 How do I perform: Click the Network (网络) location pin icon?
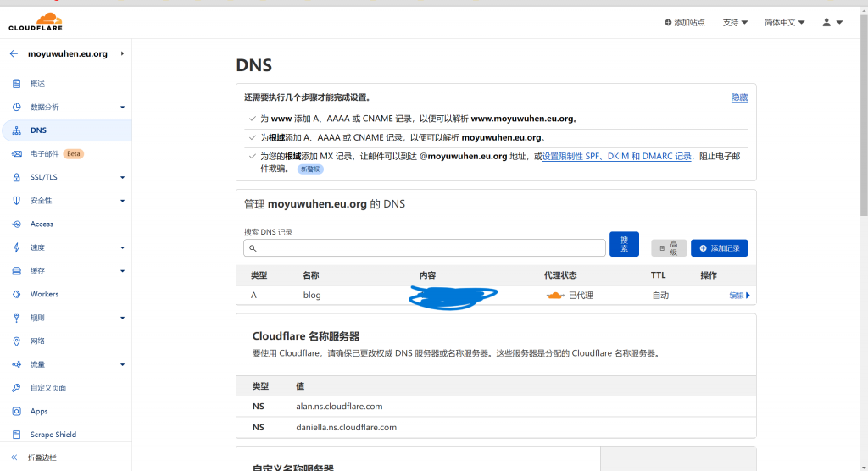pyautogui.click(x=17, y=341)
